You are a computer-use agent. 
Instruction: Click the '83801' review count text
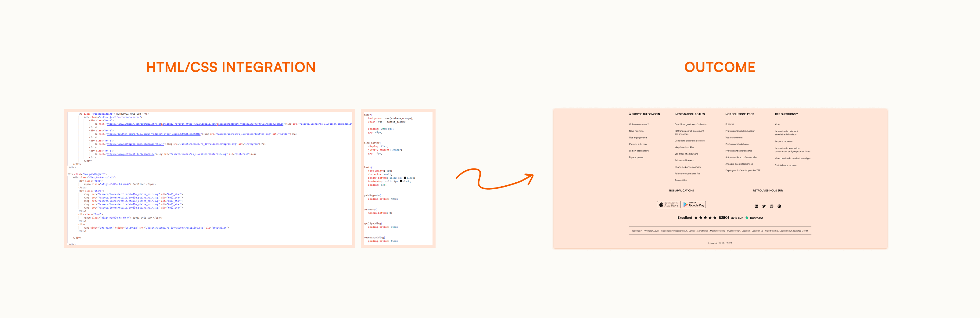(x=723, y=218)
